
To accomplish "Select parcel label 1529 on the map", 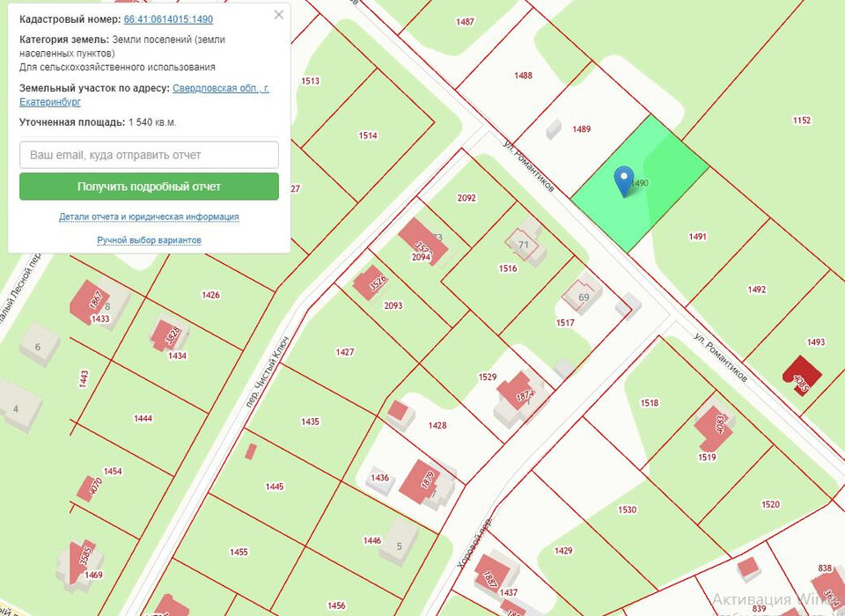I will [x=487, y=377].
